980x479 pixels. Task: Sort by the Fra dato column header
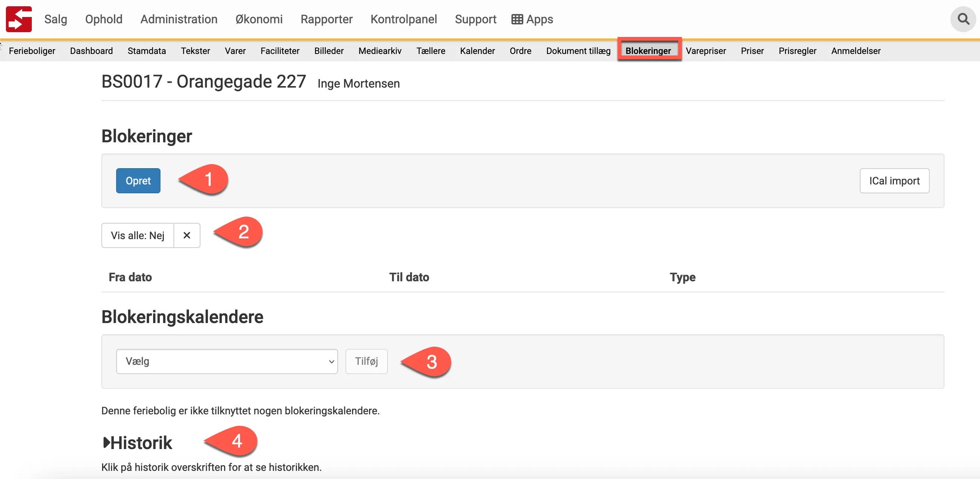[x=130, y=277]
